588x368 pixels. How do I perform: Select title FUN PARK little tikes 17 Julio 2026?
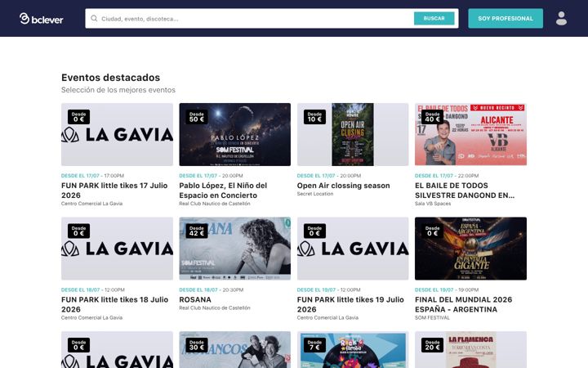(x=114, y=191)
